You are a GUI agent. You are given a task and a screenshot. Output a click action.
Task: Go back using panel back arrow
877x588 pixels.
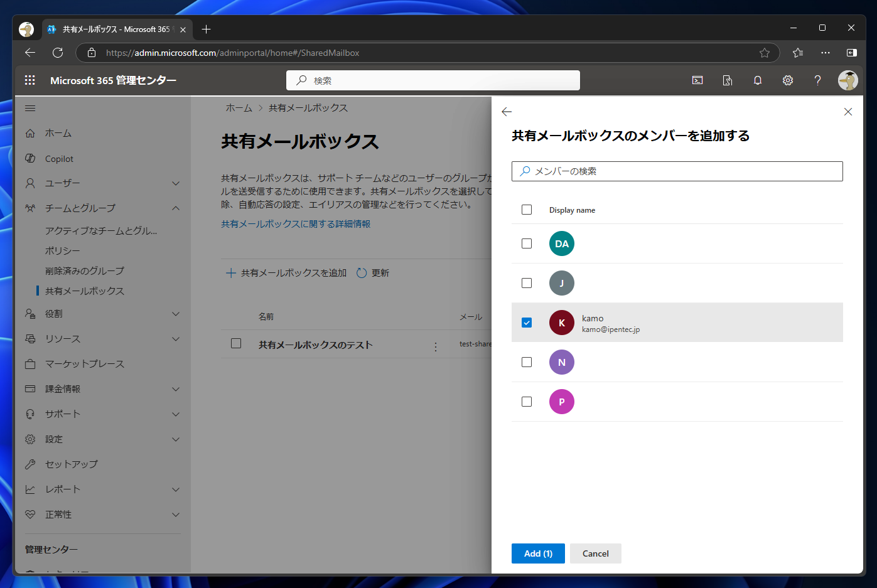point(507,112)
